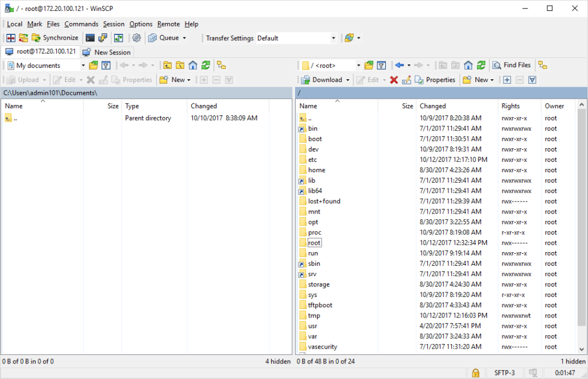This screenshot has height=379, width=588.
Task: Click the local parent directory entry
Action: click(146, 118)
